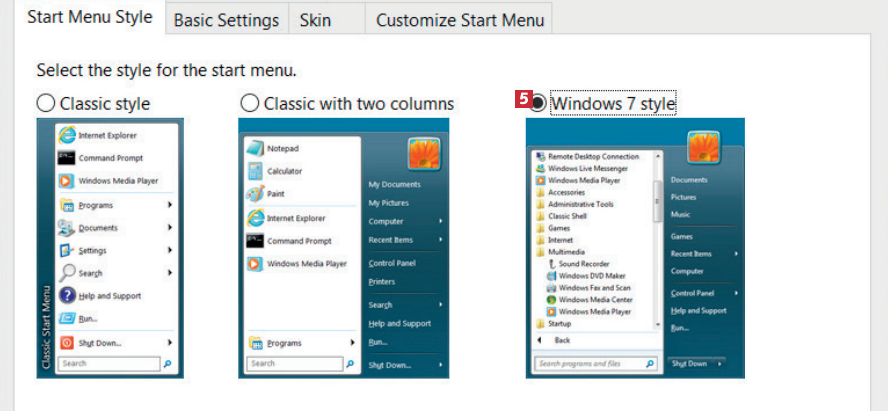Click Command Prompt icon in Classic style preview
Screen dimensions: 888x411
[67, 158]
